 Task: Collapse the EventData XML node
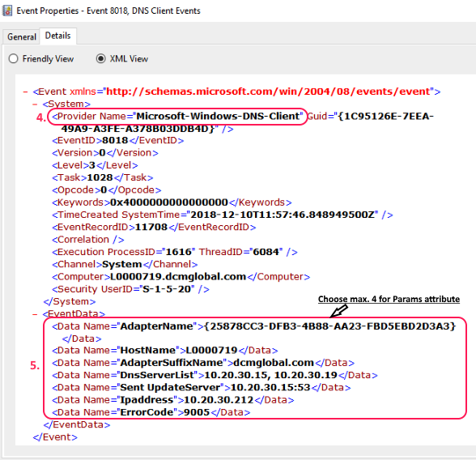pos(35,314)
